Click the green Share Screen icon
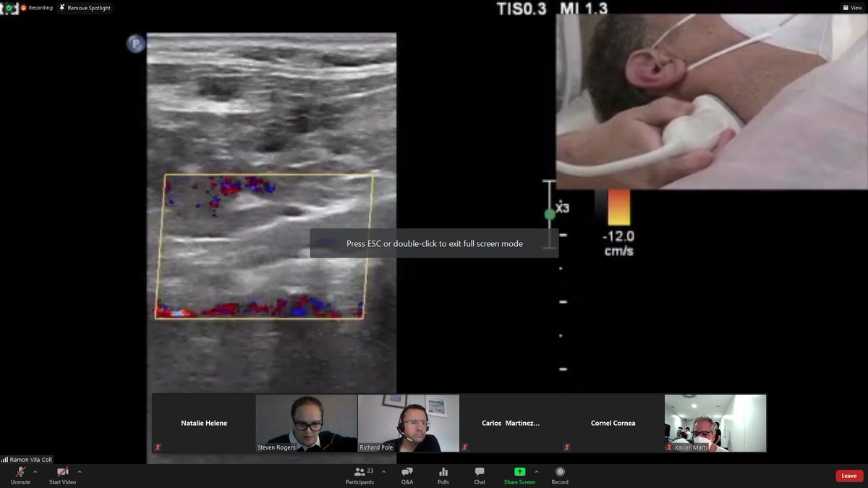The width and height of the screenshot is (868, 488). coord(519,471)
